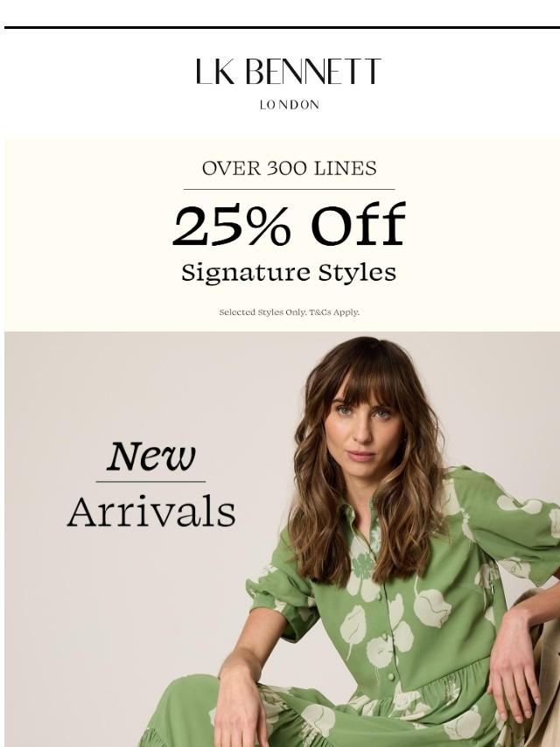
Task: Click the divider line under OVER 300 LINES
Action: (x=290, y=189)
